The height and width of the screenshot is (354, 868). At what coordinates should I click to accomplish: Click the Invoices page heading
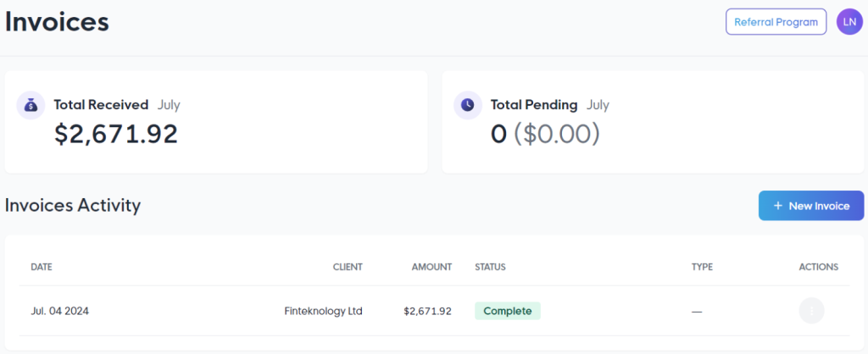pos(57,23)
